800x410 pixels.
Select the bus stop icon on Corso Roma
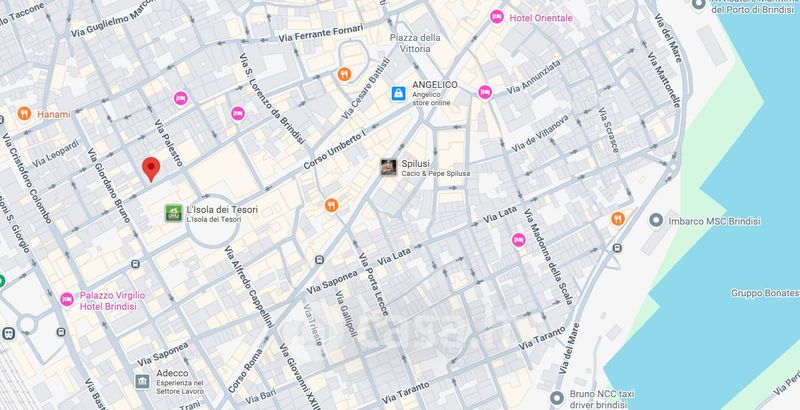click(319, 260)
